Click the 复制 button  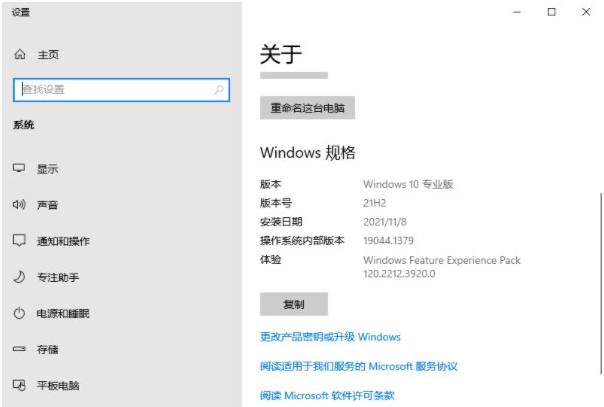point(294,304)
